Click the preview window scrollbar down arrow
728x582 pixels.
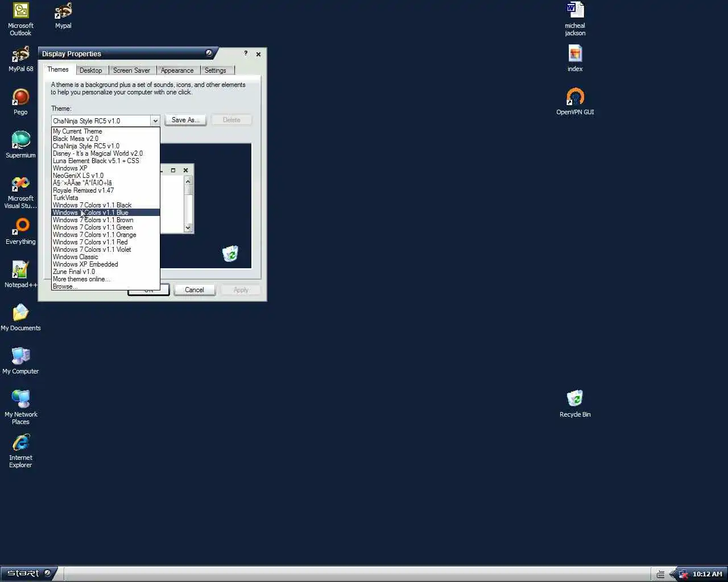tap(188, 228)
